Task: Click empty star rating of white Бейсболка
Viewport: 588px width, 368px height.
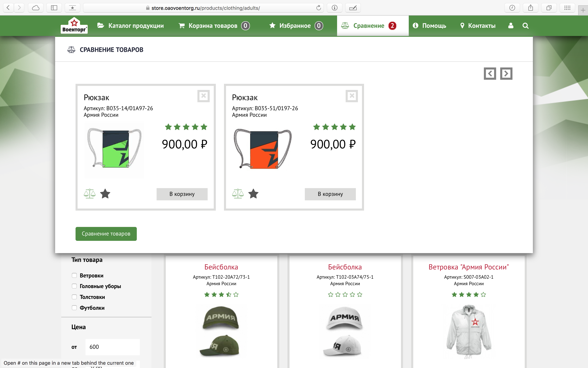Action: click(345, 295)
